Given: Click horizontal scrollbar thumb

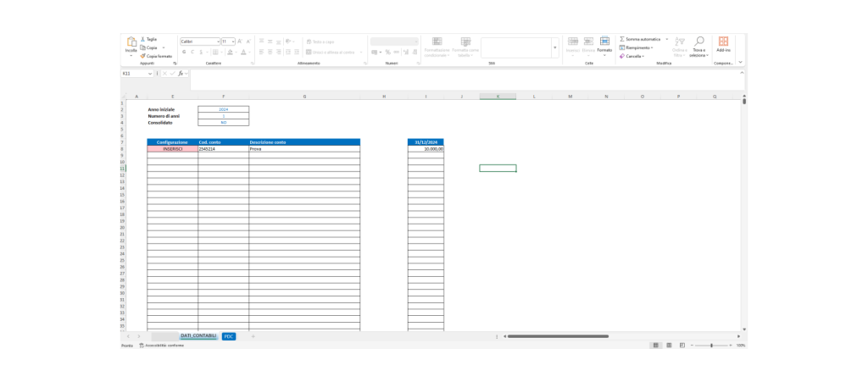Looking at the screenshot, I should point(558,336).
